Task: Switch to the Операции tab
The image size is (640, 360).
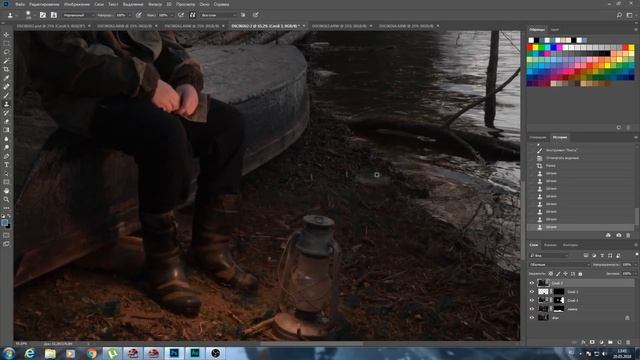Action: point(538,137)
